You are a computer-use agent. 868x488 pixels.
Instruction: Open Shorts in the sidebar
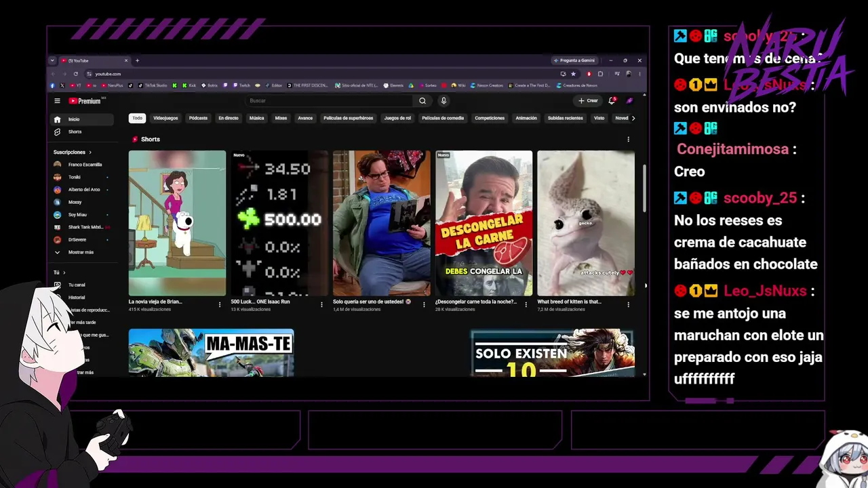[83, 131]
